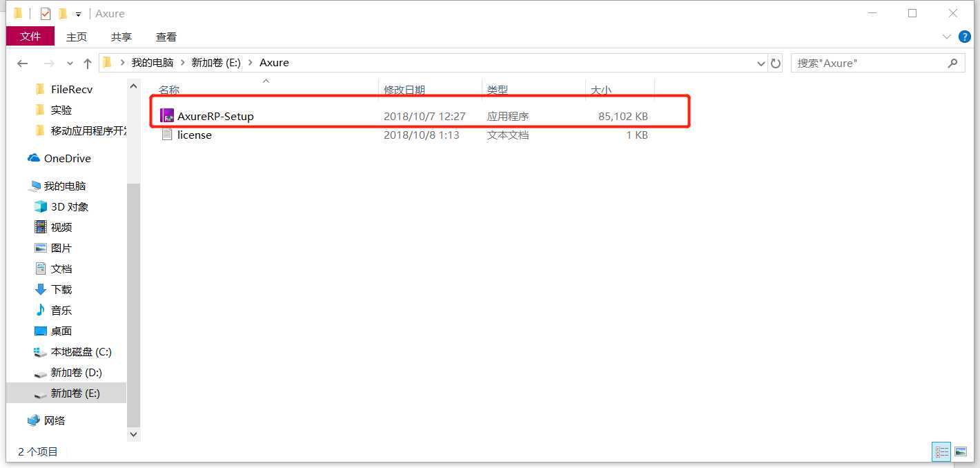Click the search magnifier icon
980x468 pixels.
[953, 63]
